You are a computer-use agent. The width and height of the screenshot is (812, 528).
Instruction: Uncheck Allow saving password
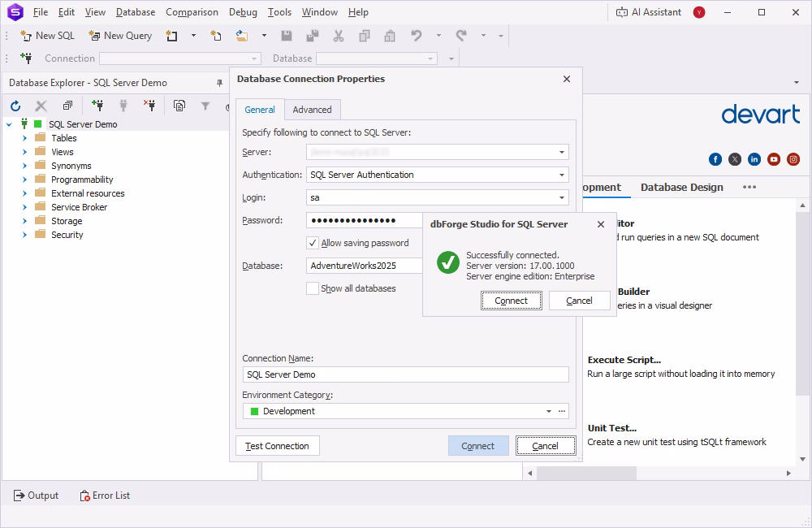pos(313,243)
